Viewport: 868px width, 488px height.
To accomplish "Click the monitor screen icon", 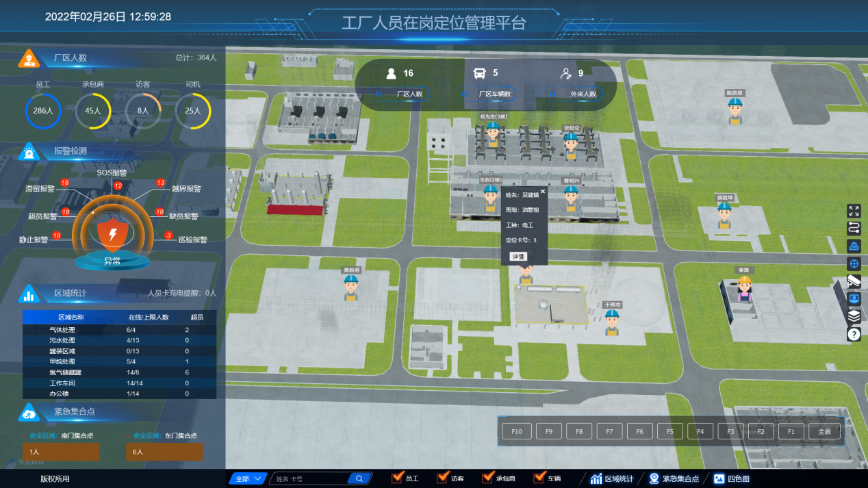I will click(854, 299).
